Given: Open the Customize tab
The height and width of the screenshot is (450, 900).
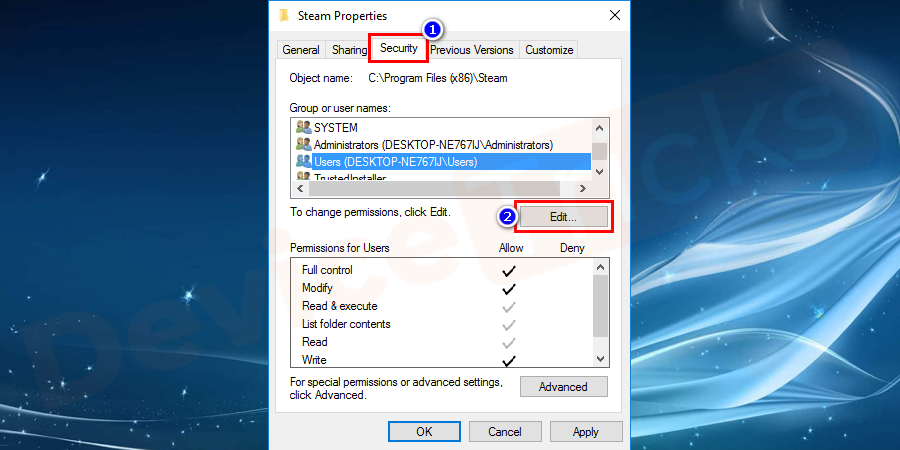Looking at the screenshot, I should point(549,50).
